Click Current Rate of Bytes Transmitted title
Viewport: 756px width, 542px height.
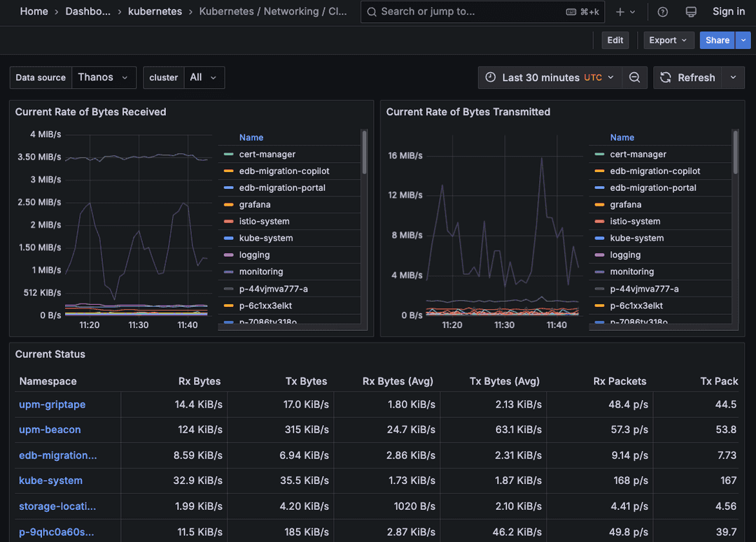pyautogui.click(x=468, y=112)
